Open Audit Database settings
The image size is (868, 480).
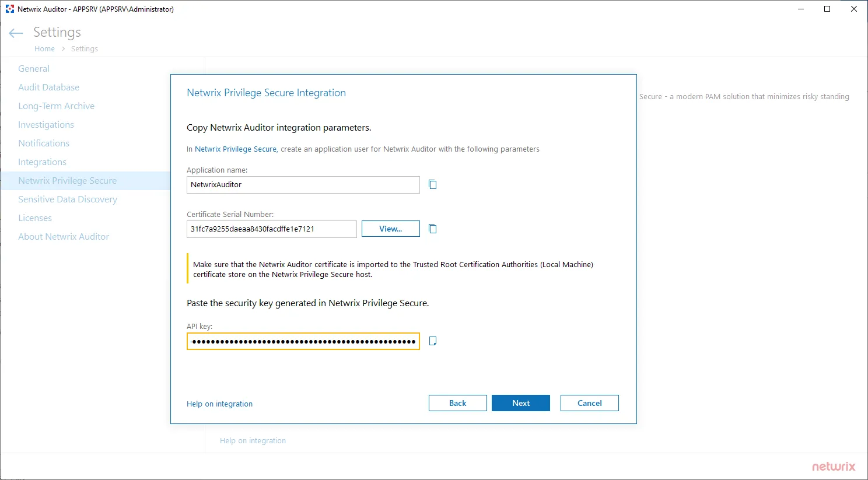[x=49, y=87]
